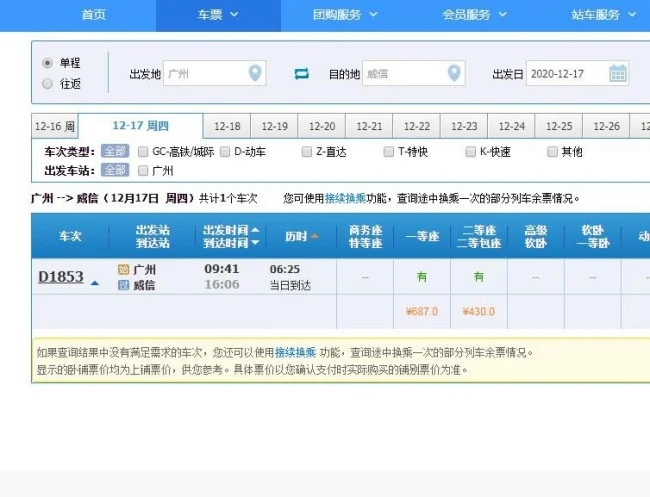Switch to the 12-22 date tab
650x497 pixels.
pyautogui.click(x=417, y=126)
